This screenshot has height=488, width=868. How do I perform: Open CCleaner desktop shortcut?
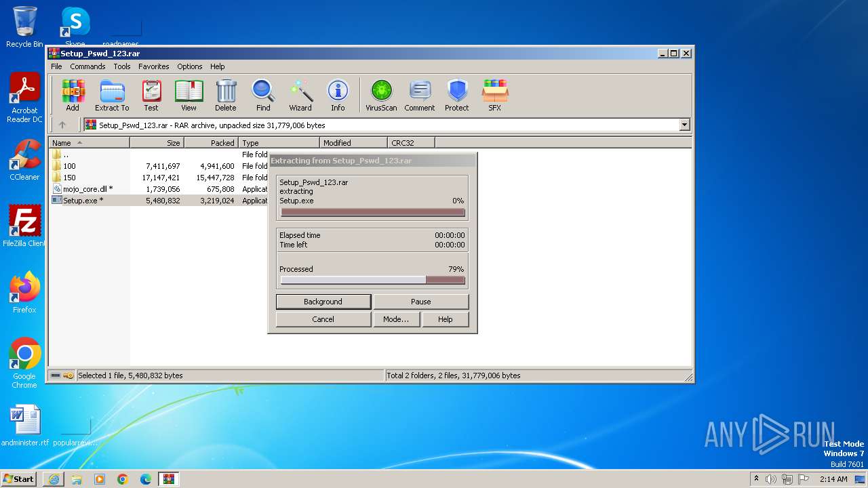tap(24, 160)
